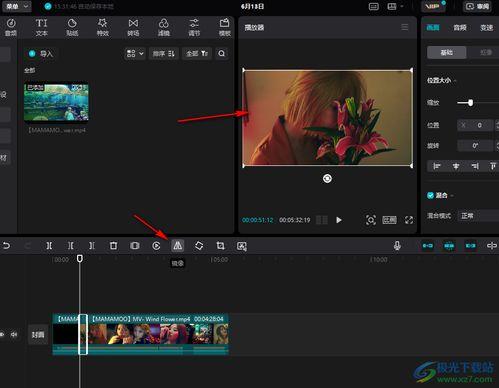This screenshot has height=388, width=499.
Task: Open the menu dropdown at top left
Action: point(17,6)
